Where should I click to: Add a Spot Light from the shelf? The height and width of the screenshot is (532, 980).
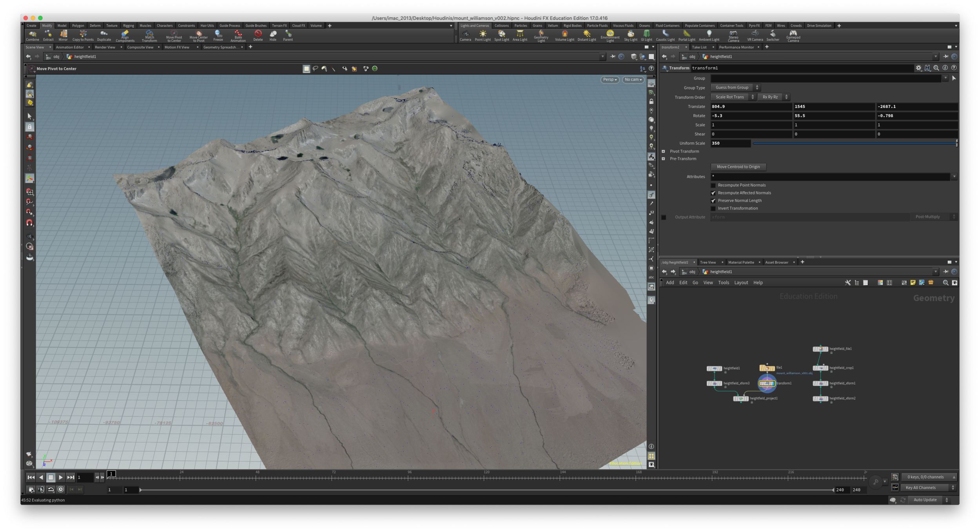click(x=501, y=36)
